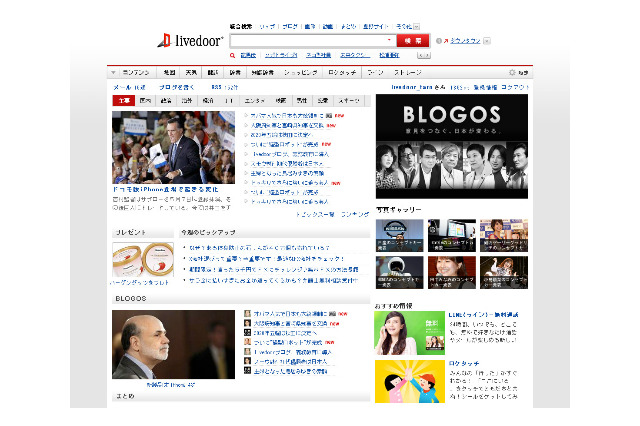640x426 pixels.
Task: Click the green LINE ad image
Action: pos(409,333)
